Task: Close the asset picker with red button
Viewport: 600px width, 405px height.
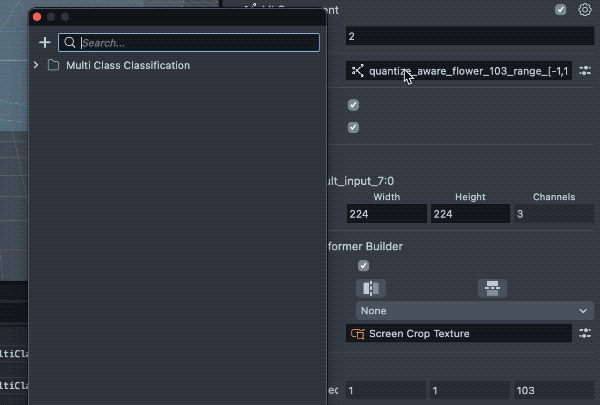Action: click(37, 17)
